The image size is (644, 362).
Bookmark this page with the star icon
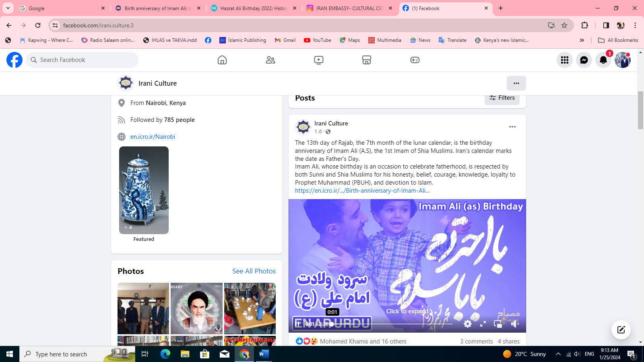point(564,25)
